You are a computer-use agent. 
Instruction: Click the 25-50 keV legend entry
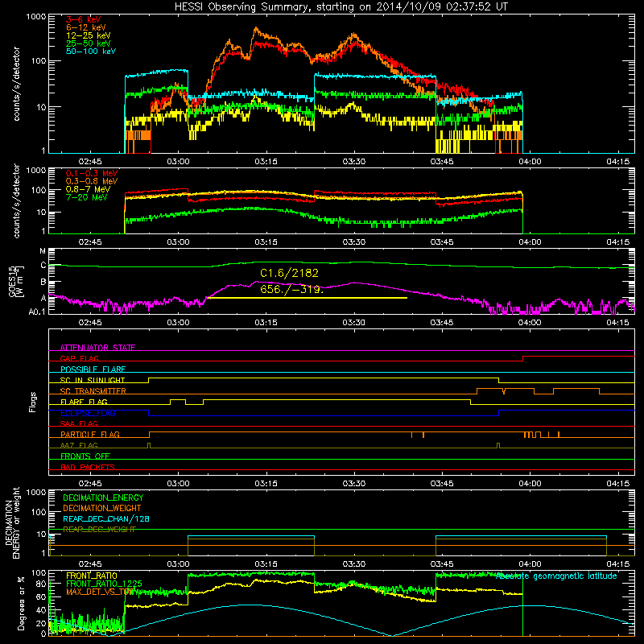[x=89, y=43]
